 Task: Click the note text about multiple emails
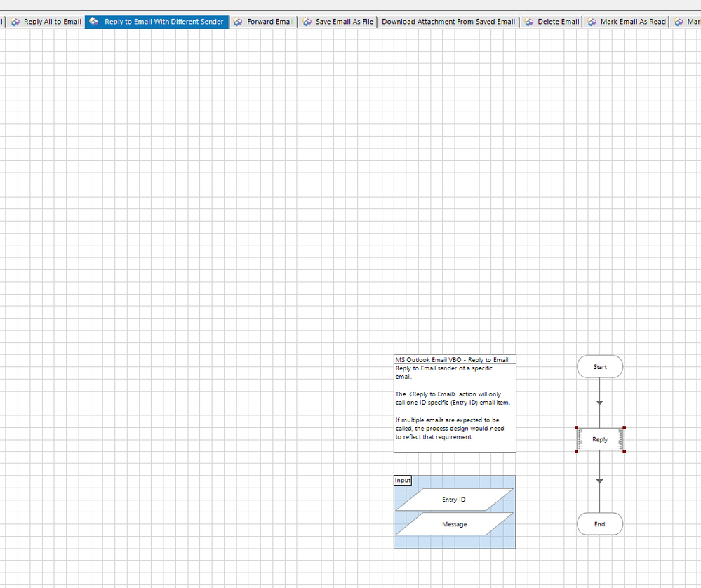[x=450, y=428]
